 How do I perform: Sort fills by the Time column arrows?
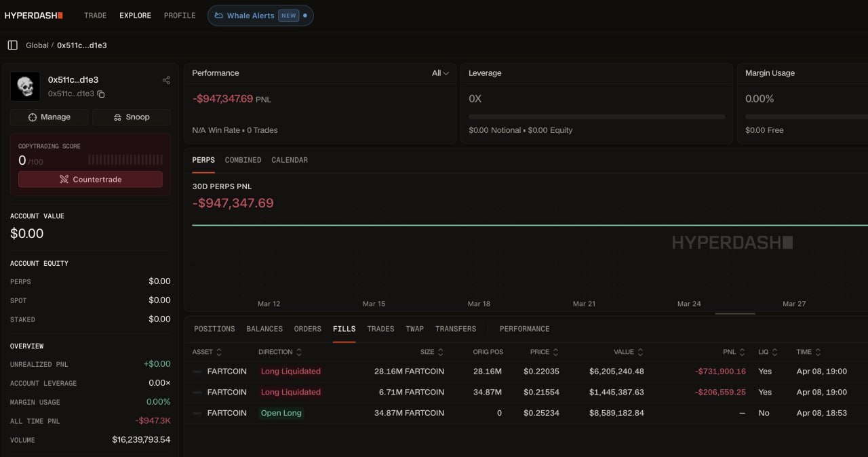coord(818,352)
